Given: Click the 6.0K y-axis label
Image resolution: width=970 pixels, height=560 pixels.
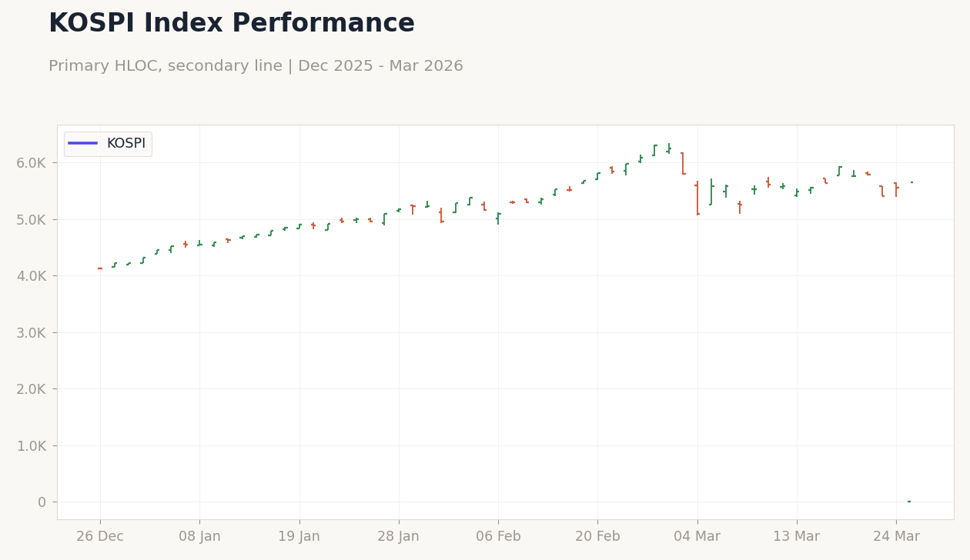Looking at the screenshot, I should pos(32,163).
